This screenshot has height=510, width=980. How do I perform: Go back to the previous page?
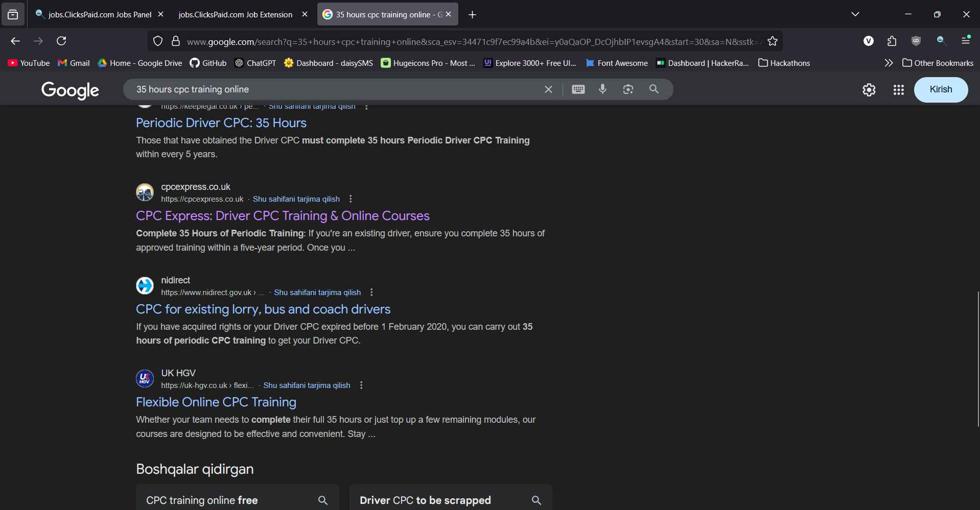pos(15,41)
